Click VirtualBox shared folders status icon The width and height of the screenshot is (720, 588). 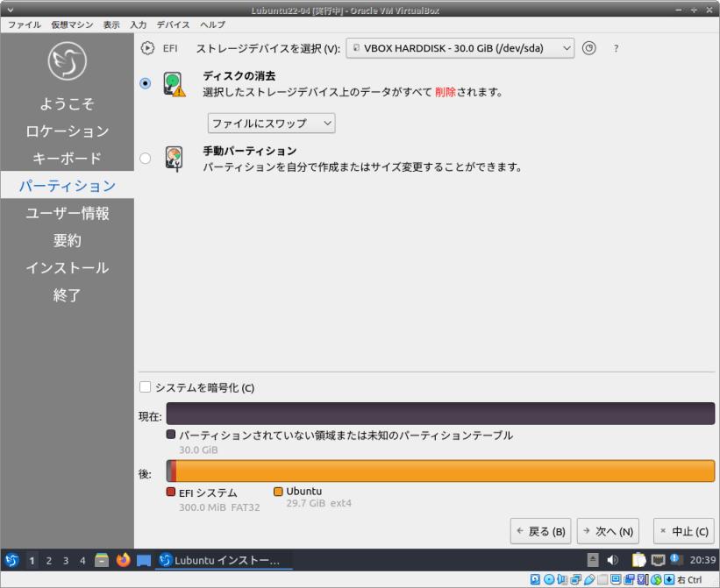602,579
